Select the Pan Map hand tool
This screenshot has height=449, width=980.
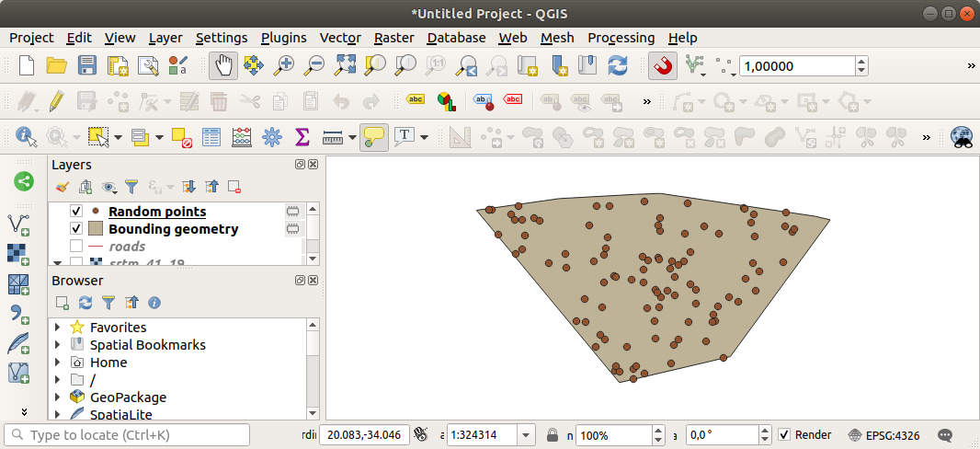(223, 66)
